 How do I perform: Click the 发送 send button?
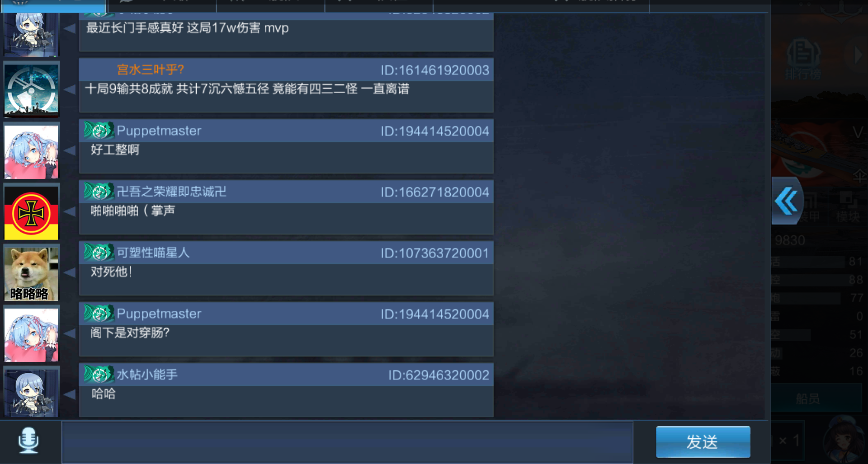point(703,442)
